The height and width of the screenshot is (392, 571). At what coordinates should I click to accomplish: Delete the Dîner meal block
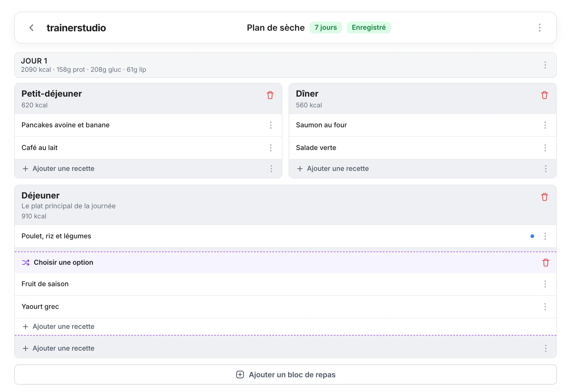pyautogui.click(x=545, y=95)
